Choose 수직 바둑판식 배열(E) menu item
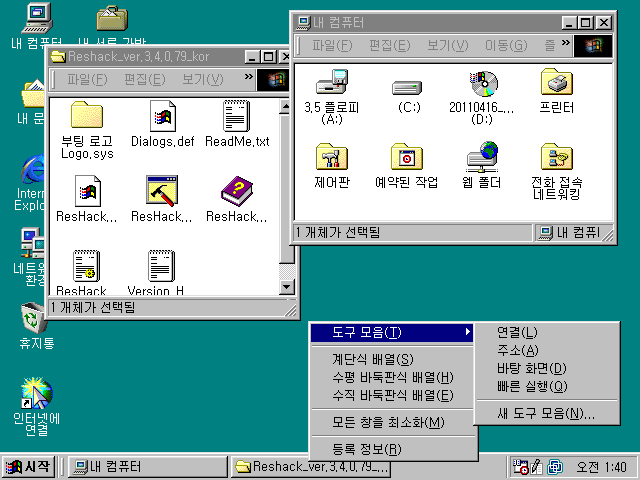This screenshot has height=480, width=640. click(392, 395)
